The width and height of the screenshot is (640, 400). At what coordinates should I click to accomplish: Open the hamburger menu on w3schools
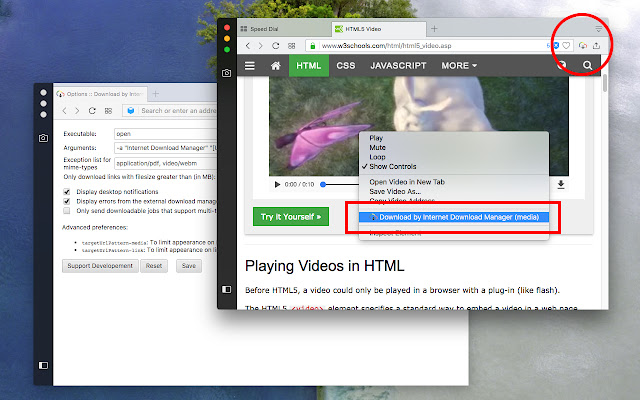tap(250, 66)
